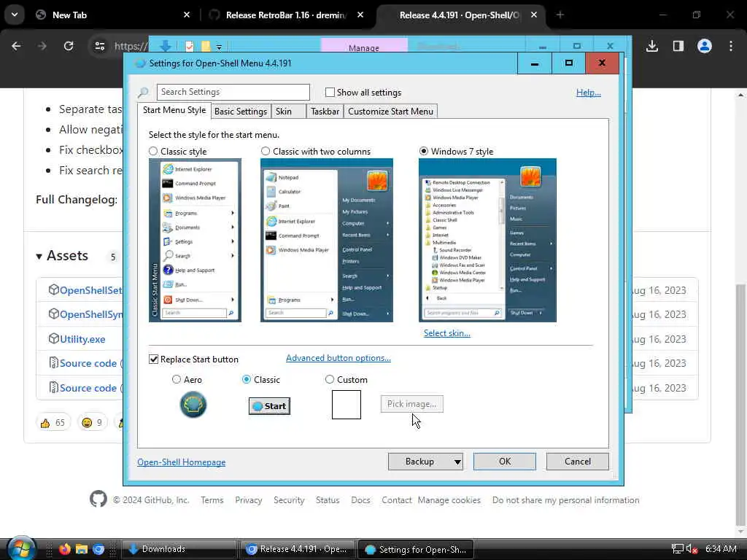This screenshot has height=560, width=747.
Task: Click the search magnifier icon in Settings
Action: click(x=143, y=93)
